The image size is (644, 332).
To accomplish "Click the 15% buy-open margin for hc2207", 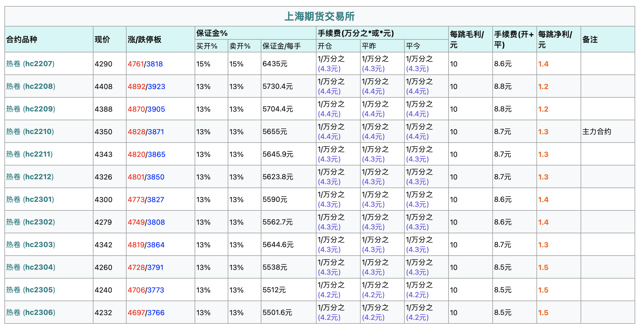I will [203, 64].
